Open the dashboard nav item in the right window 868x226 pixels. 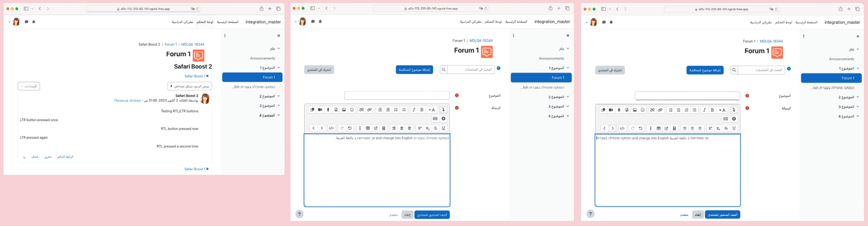click(783, 22)
